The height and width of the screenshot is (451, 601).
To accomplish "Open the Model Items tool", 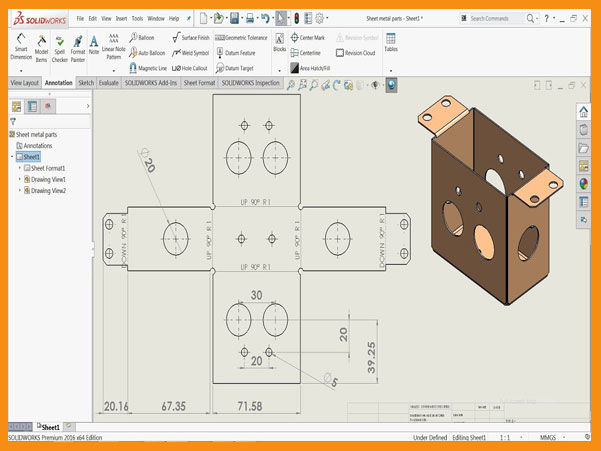I will tap(41, 48).
